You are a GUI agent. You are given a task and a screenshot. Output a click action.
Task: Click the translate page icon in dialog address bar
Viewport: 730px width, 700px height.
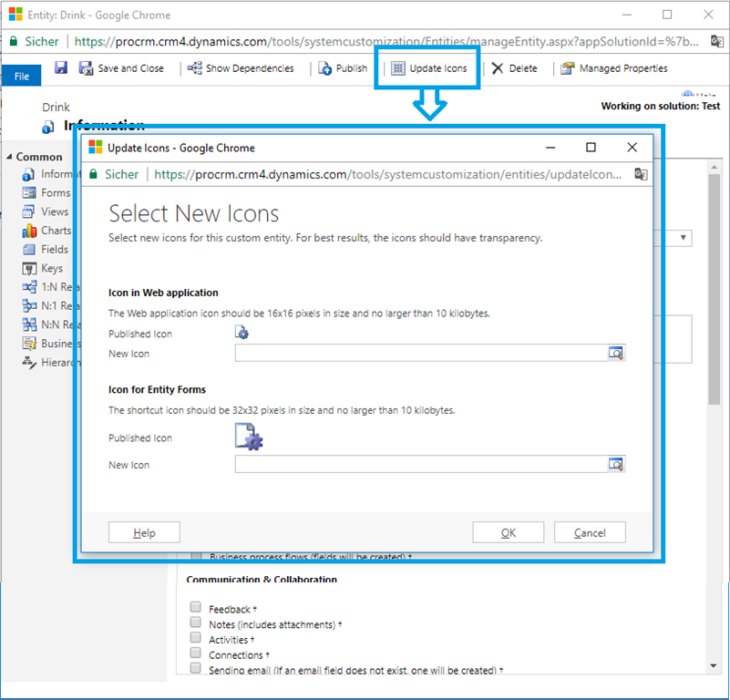tap(641, 174)
